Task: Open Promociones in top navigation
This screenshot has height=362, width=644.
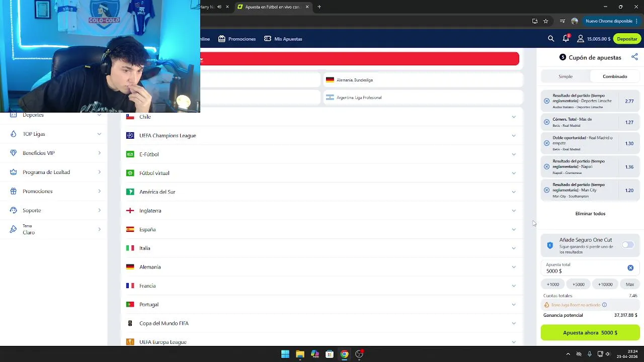Action: click(237, 39)
